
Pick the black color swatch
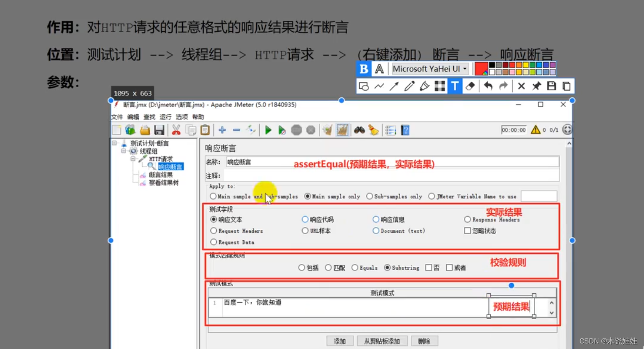click(492, 65)
